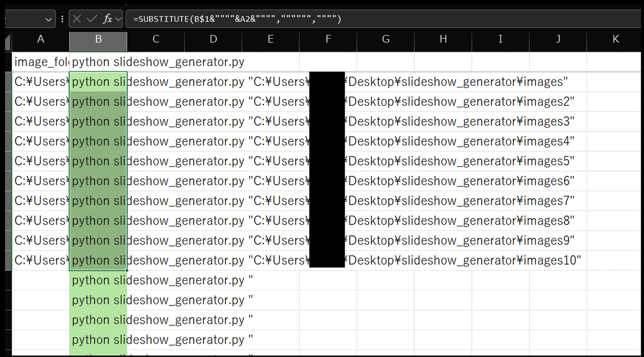644x357 pixels.
Task: Select column H header
Action: click(443, 39)
